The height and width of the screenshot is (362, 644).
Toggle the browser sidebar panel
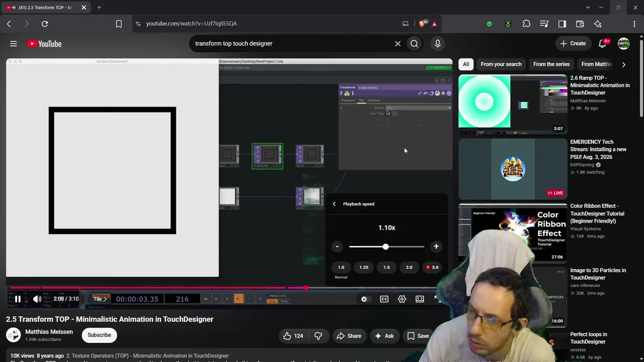562,24
